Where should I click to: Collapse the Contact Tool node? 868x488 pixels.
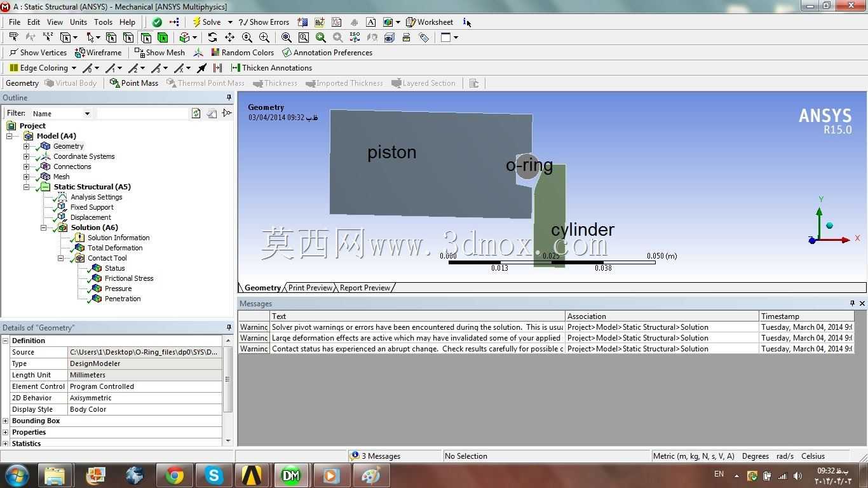[x=60, y=258]
